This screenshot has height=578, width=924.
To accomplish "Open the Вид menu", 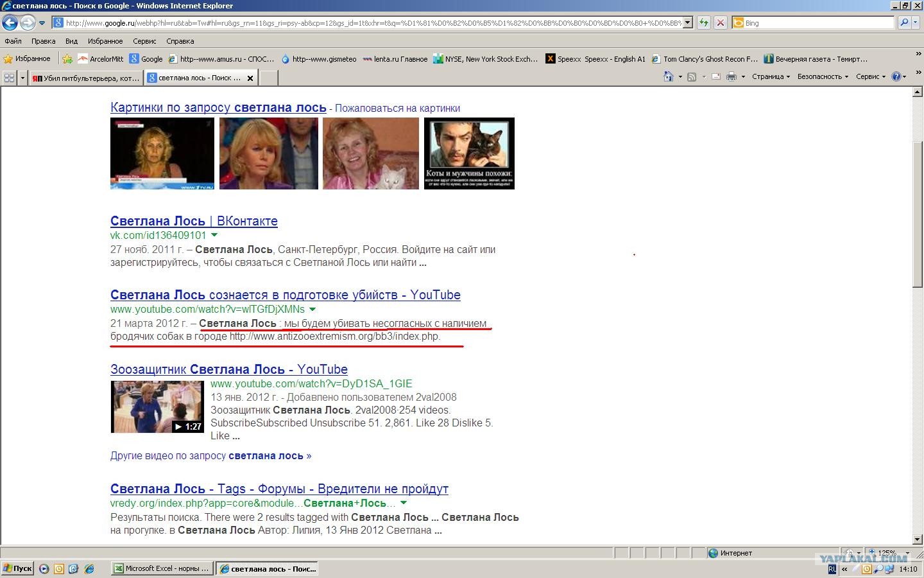I will point(71,41).
